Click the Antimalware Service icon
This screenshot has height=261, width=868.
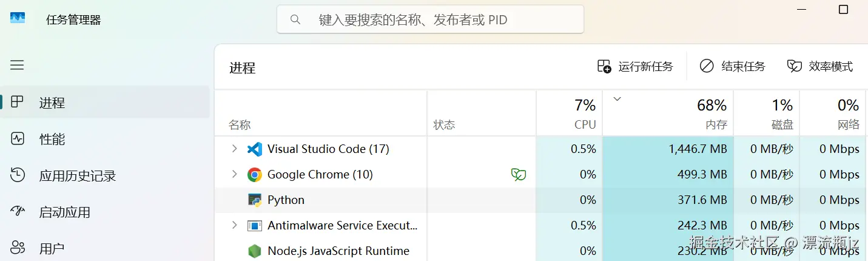click(255, 226)
